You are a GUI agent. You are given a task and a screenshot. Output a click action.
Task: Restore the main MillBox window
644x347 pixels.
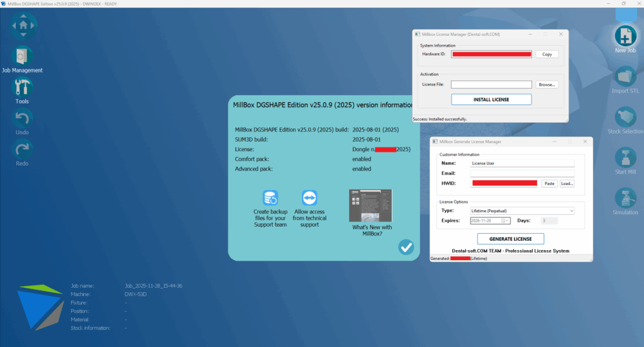coord(623,3)
